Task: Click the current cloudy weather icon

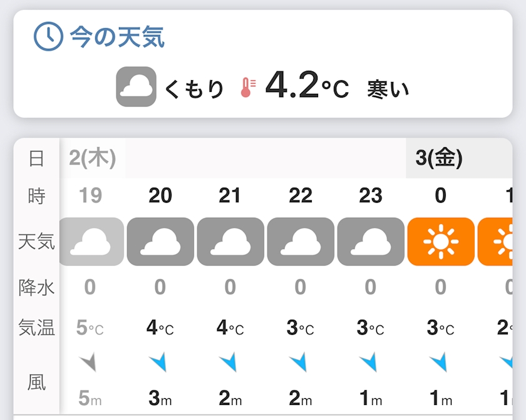Action: tap(136, 86)
